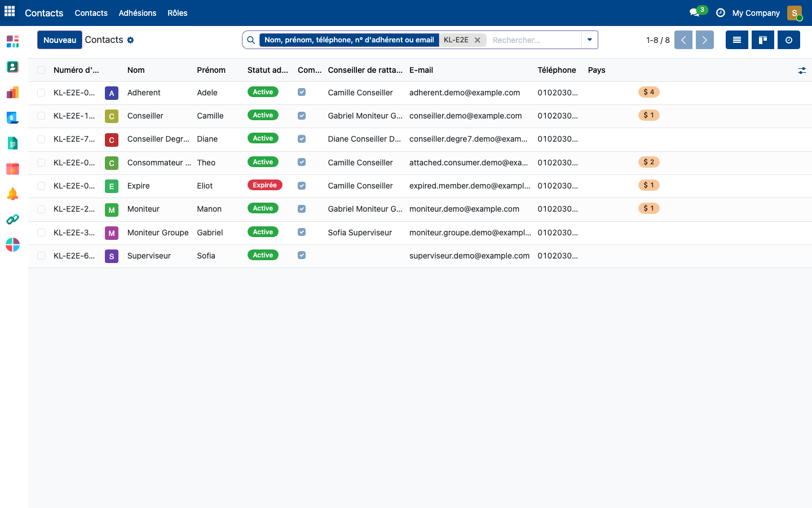The image size is (812, 508).
Task: Click the Nouveau button
Action: [x=60, y=40]
